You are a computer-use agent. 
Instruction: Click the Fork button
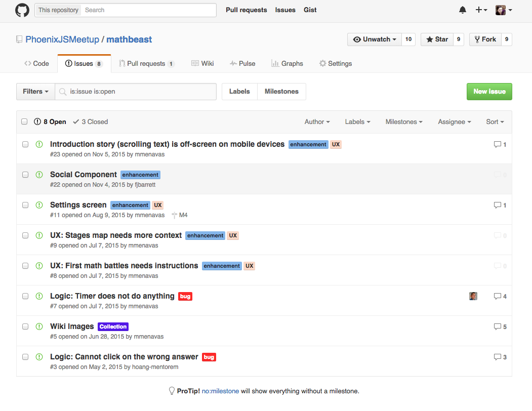485,39
